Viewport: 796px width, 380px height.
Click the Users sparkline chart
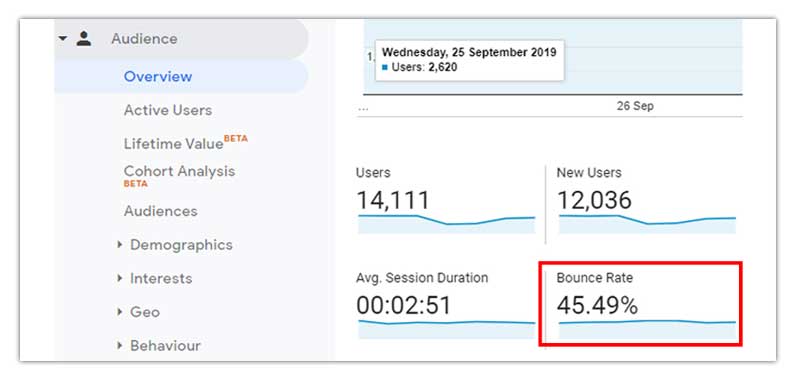pyautogui.click(x=446, y=224)
